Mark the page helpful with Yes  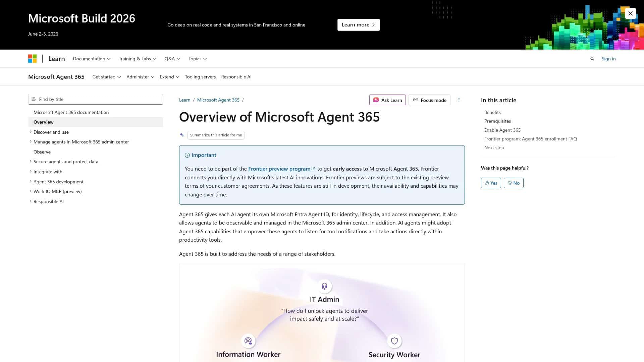click(x=491, y=183)
